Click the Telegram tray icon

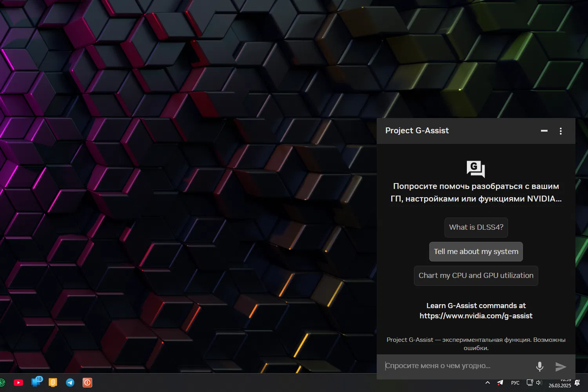pos(500,383)
